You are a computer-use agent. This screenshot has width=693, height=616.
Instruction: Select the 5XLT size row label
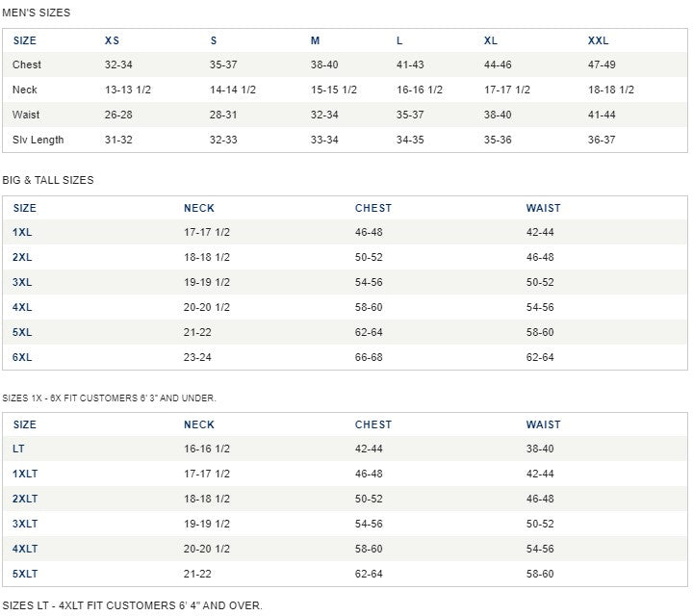click(25, 574)
